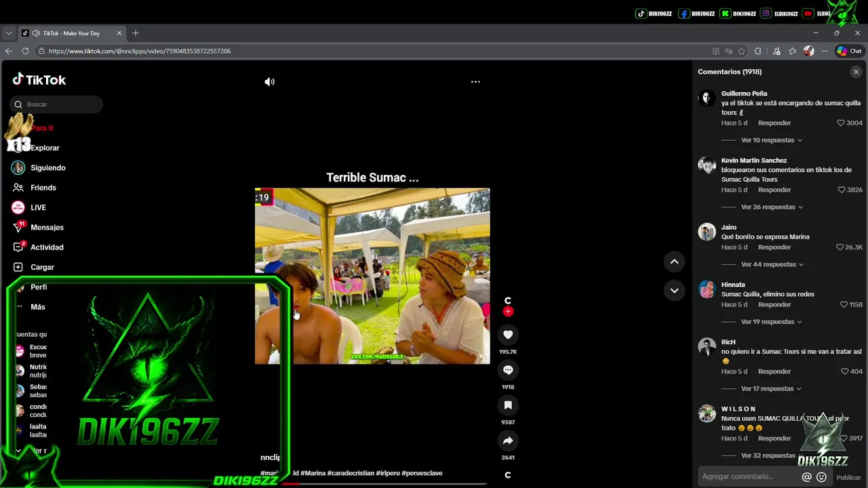Click the #irlperu hashtag
The width and height of the screenshot is (868, 488).
(388, 473)
